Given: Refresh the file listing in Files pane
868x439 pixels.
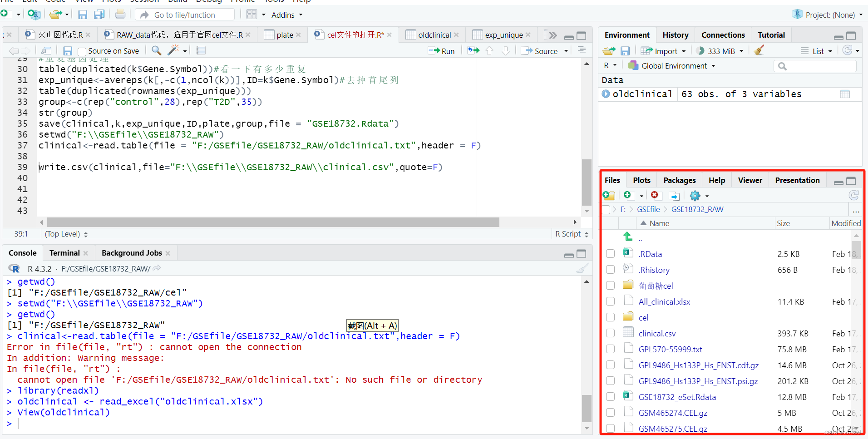Looking at the screenshot, I should 854,195.
